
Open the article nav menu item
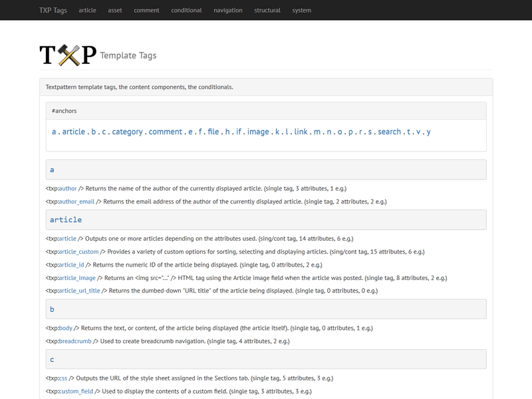pyautogui.click(x=88, y=10)
